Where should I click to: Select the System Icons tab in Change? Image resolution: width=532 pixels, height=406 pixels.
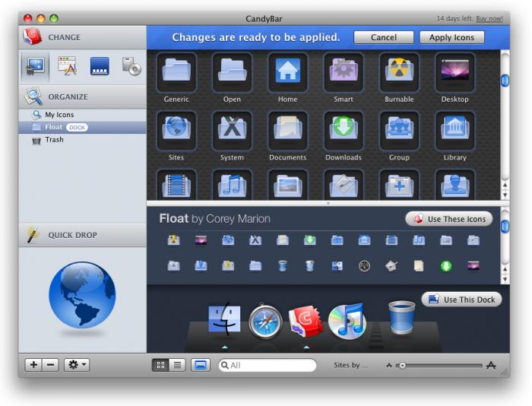[35, 66]
